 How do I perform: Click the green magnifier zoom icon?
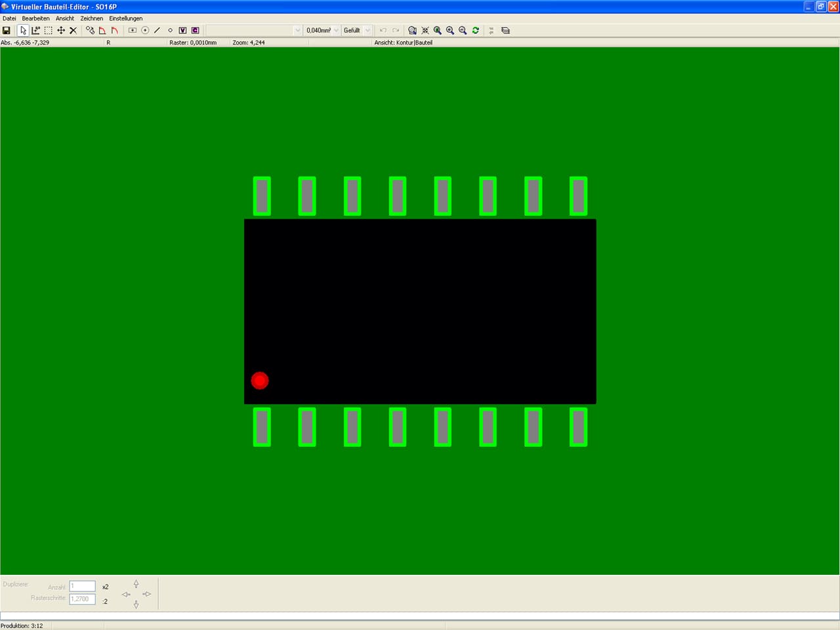click(438, 30)
